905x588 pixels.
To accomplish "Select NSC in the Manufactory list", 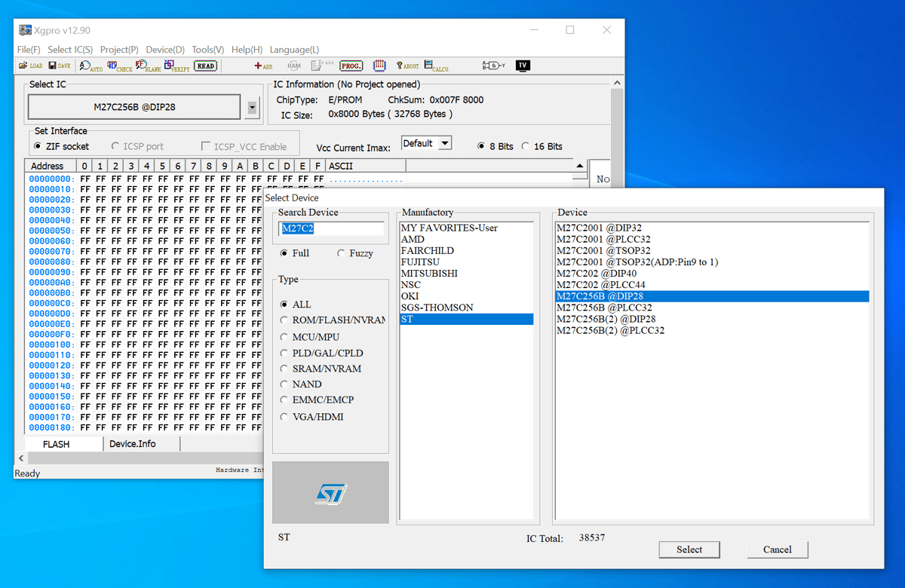I will 466,285.
